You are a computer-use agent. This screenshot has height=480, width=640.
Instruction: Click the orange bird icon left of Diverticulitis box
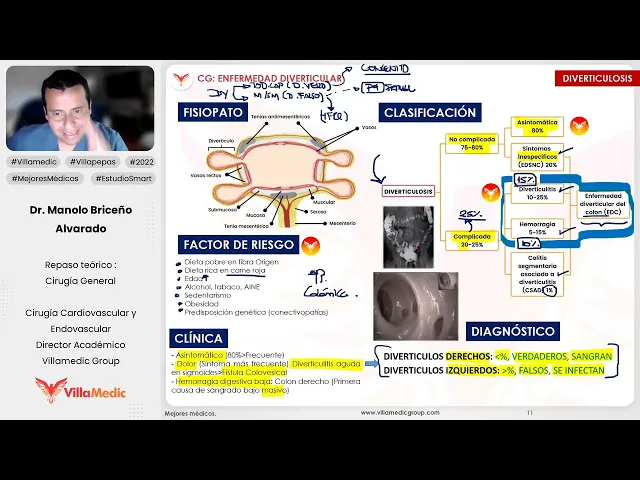pyautogui.click(x=491, y=193)
